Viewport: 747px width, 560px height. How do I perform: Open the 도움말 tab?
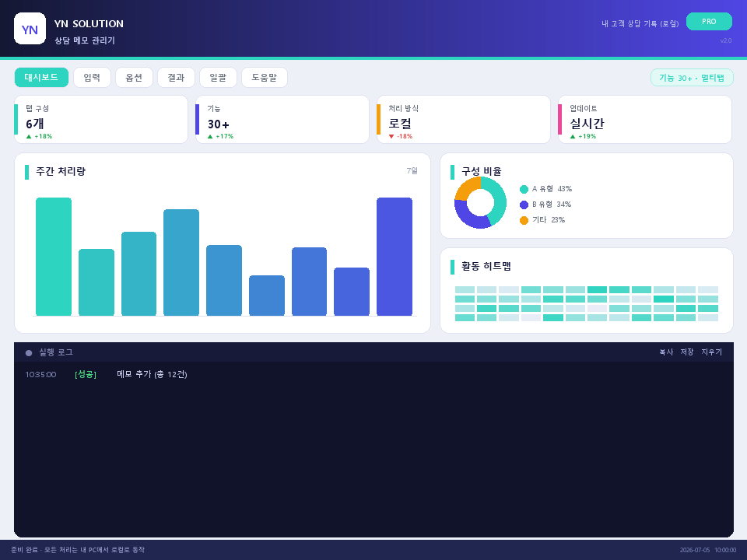[x=265, y=77]
